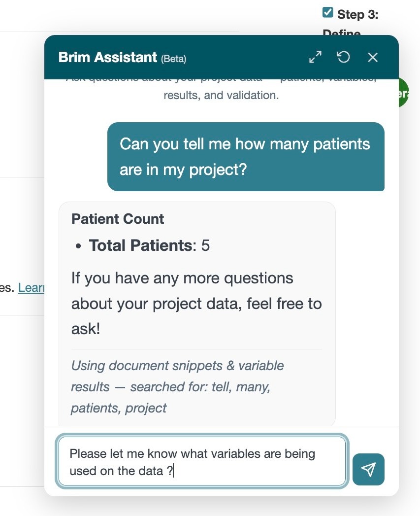Expand the Brim Assistant chat panel
420x516 pixels.
tap(315, 57)
